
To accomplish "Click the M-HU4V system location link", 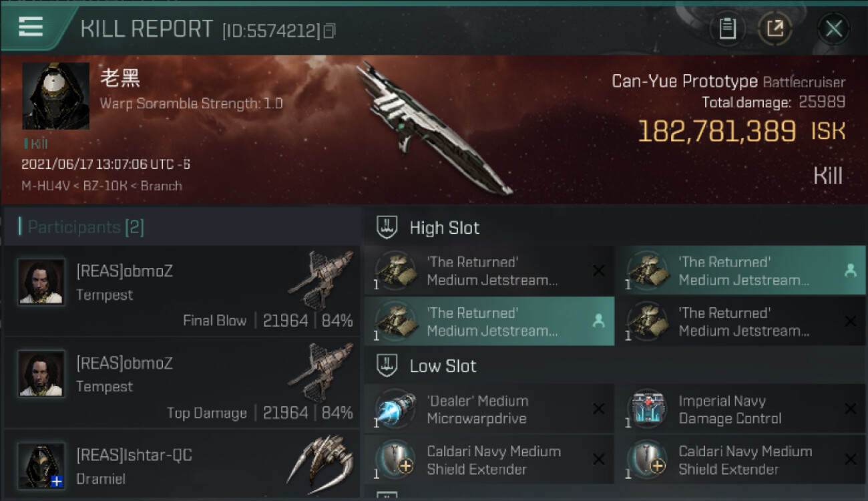I will point(39,186).
